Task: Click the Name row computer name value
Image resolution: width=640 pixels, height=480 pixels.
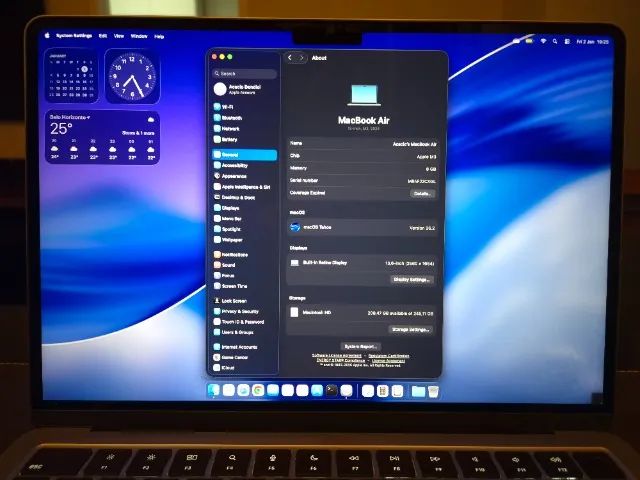Action: (x=414, y=144)
